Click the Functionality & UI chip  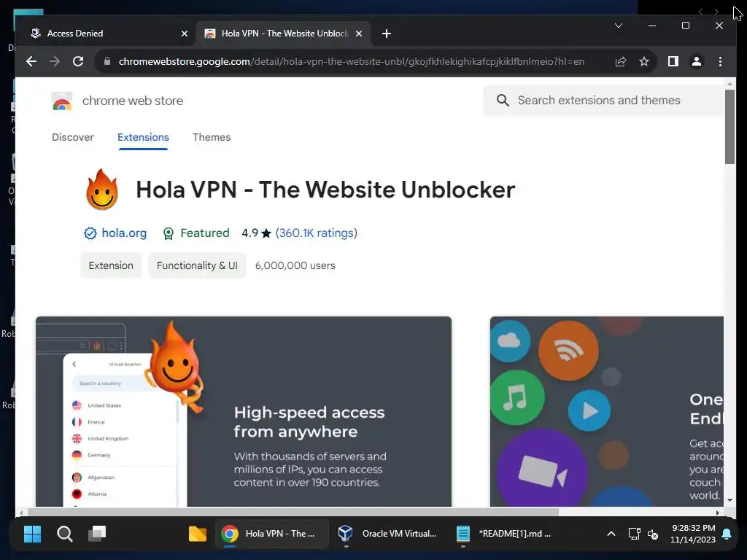tap(197, 265)
